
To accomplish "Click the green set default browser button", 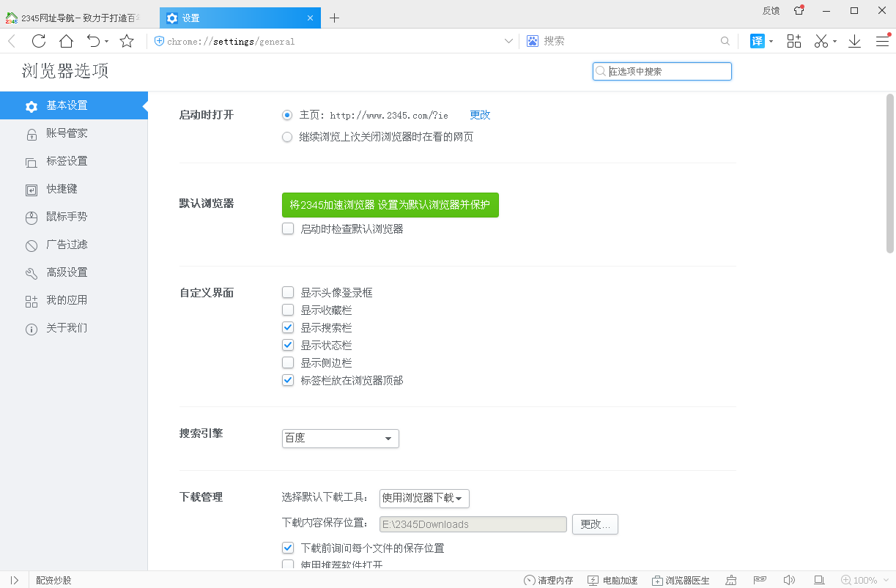I will (390, 205).
